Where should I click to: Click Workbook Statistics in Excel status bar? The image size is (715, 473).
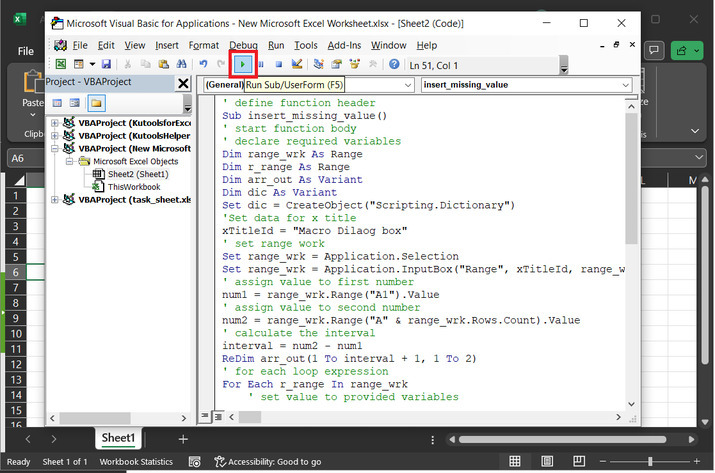pyautogui.click(x=136, y=462)
